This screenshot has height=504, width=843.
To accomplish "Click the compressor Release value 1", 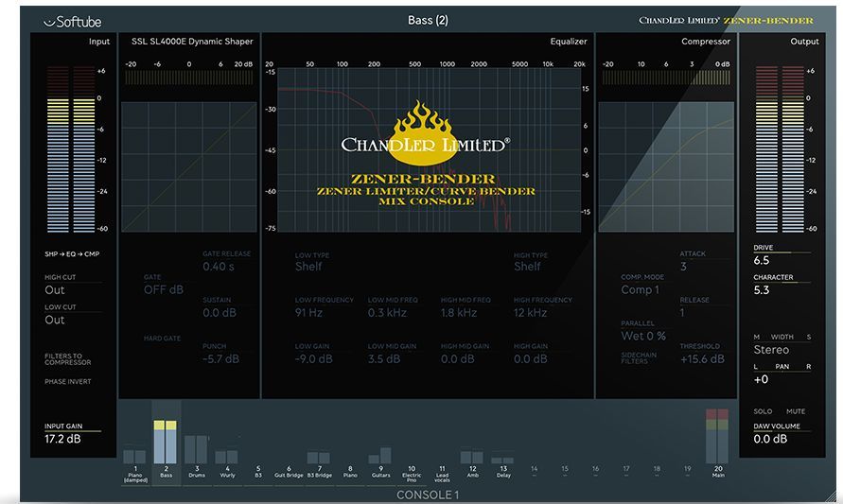I will (x=682, y=313).
